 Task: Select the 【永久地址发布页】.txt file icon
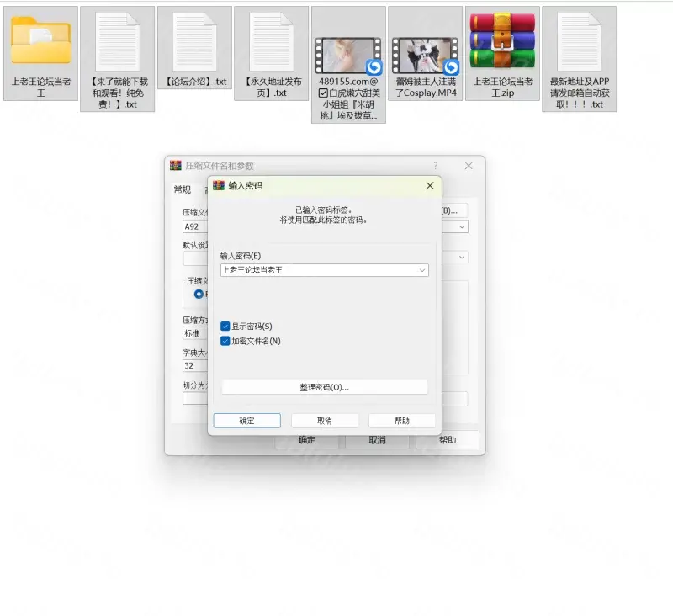(x=271, y=41)
